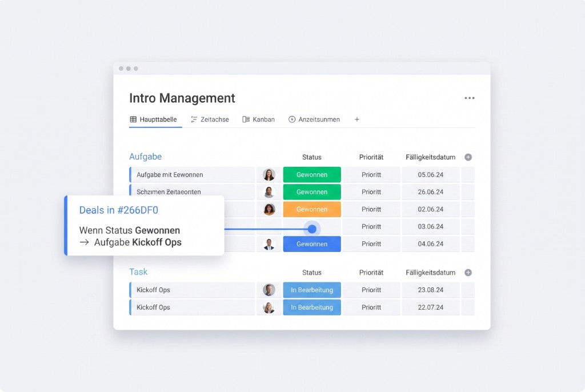
Task: Select due date 26.06.24
Action: point(431,192)
